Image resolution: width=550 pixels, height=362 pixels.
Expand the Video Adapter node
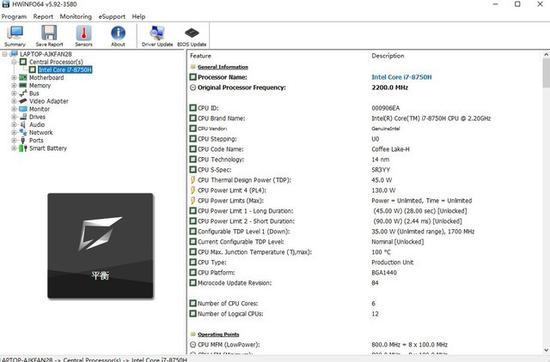[x=14, y=101]
